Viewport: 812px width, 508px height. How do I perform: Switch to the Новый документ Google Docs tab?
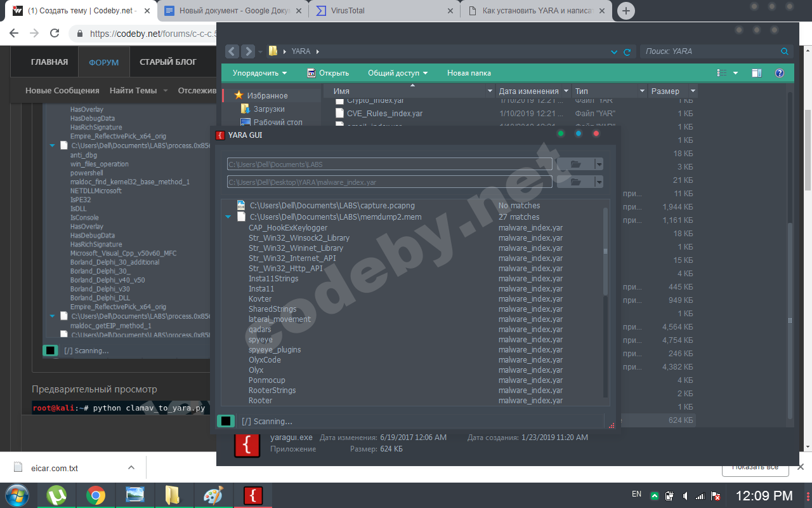point(232,11)
